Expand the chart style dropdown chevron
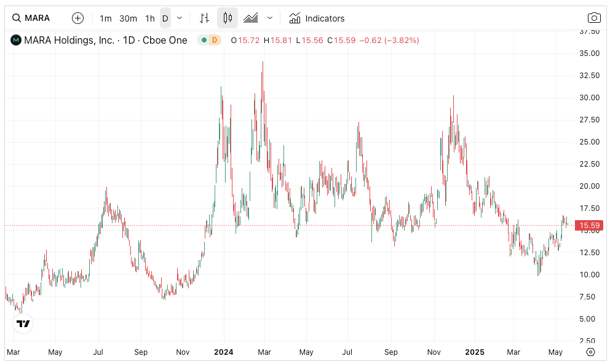The width and height of the screenshot is (610, 364). click(x=270, y=18)
